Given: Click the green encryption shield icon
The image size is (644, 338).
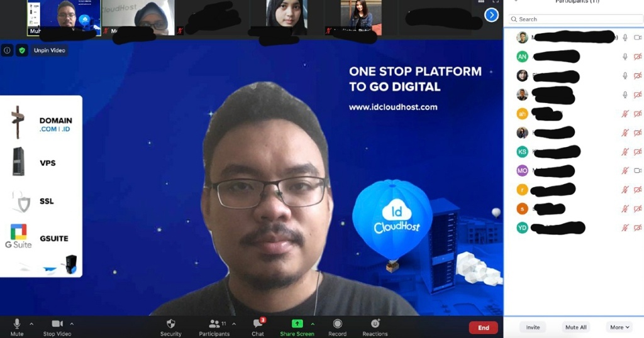Looking at the screenshot, I should [22, 50].
